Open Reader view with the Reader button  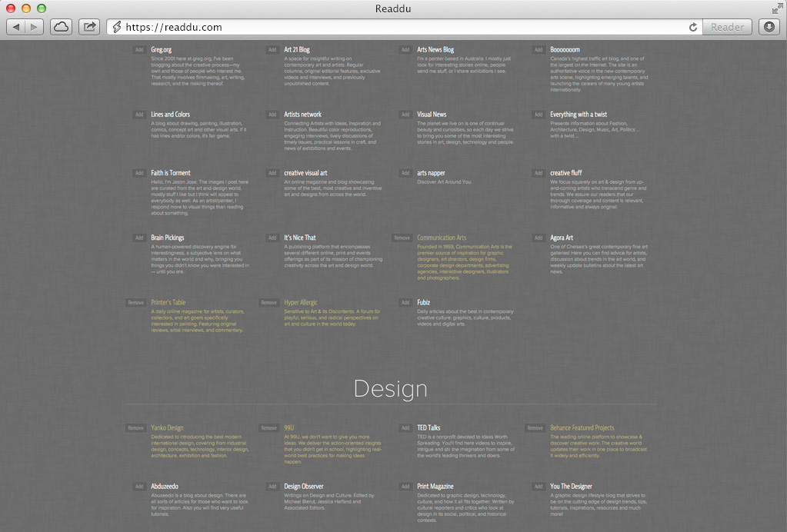[x=727, y=27]
